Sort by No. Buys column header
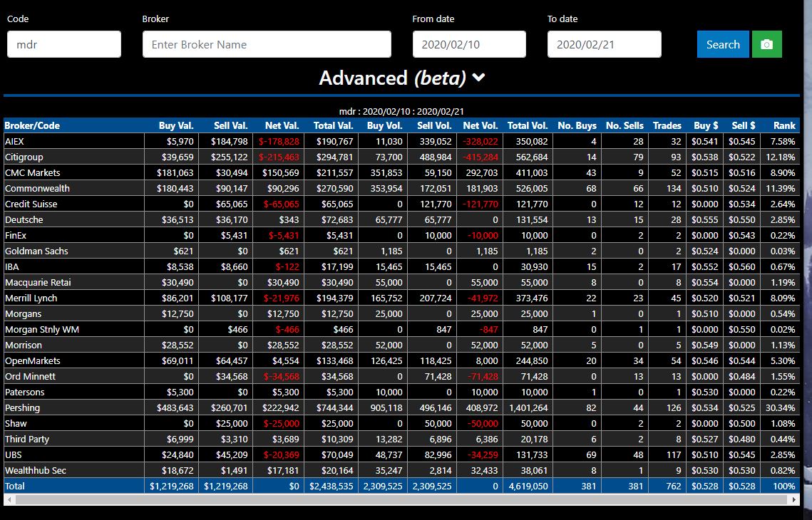Viewport: 812px width, 520px height. [577, 125]
